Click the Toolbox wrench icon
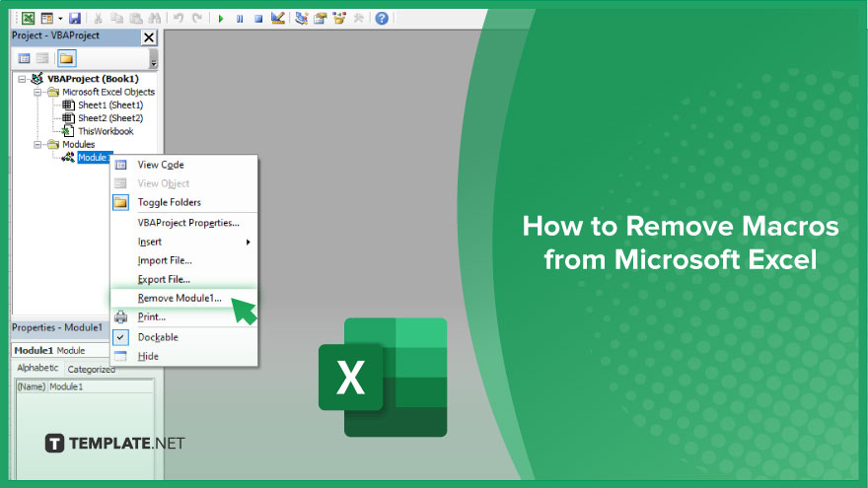 pos(358,19)
